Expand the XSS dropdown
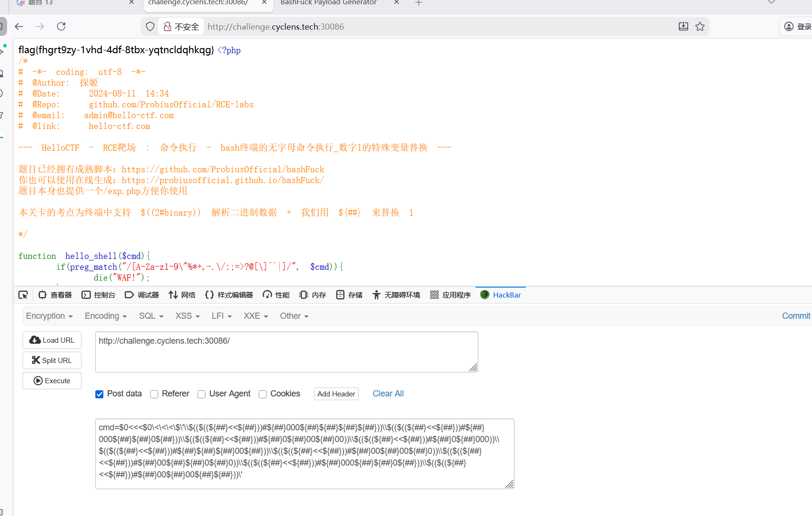Image resolution: width=812 pixels, height=516 pixels. click(188, 316)
